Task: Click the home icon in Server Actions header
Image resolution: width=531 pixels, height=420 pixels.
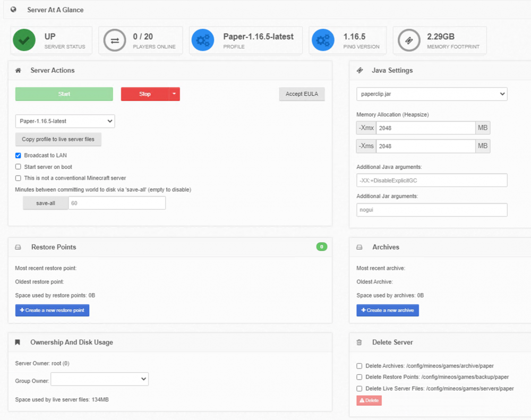Action: coord(18,71)
